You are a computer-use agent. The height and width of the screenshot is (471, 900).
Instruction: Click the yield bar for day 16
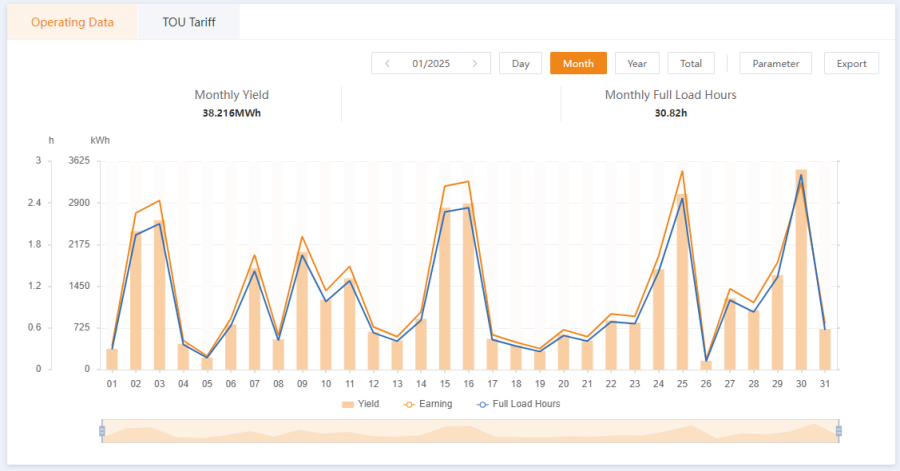coord(467,287)
